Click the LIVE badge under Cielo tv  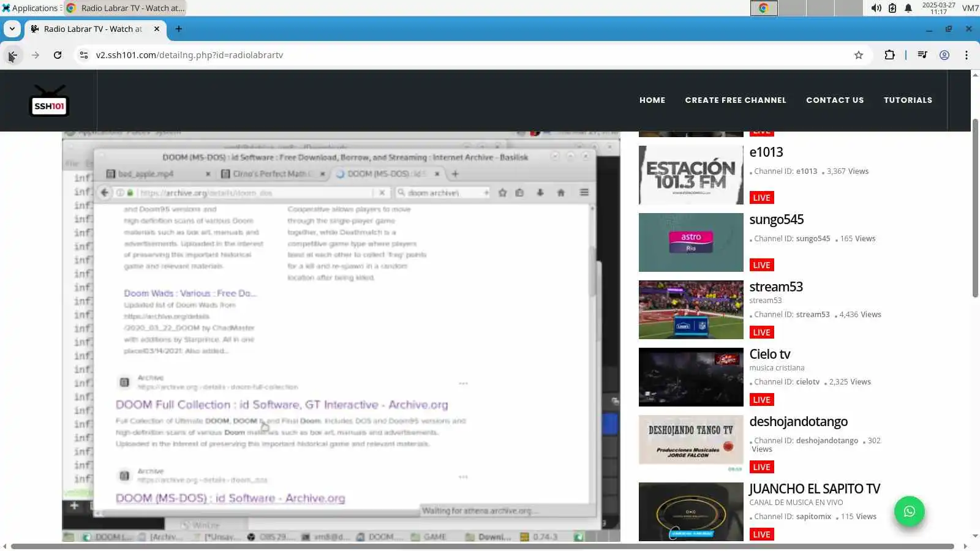(x=762, y=400)
